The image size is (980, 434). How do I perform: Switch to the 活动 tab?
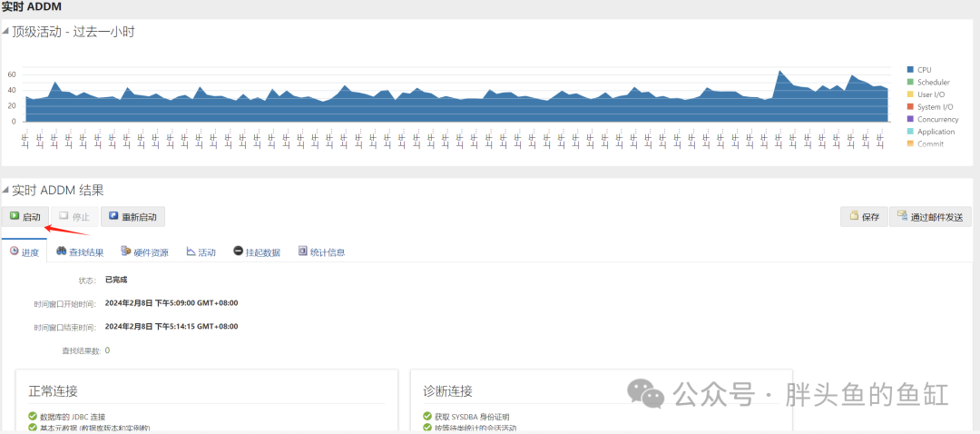coord(201,252)
